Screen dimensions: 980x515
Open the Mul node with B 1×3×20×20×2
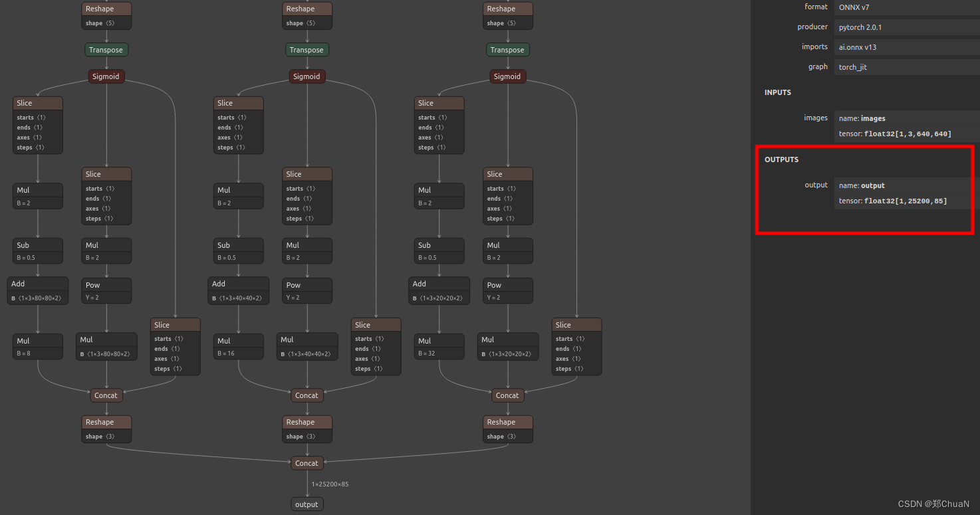pyautogui.click(x=509, y=346)
